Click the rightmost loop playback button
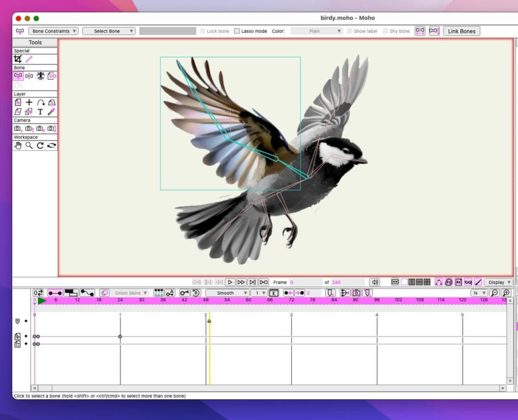The height and width of the screenshot is (420, 518). [x=263, y=282]
